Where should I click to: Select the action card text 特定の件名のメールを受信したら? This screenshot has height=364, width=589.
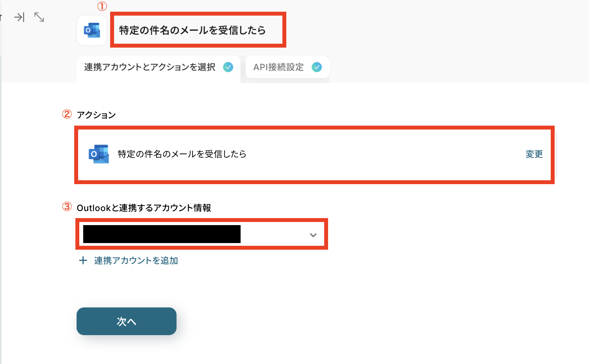(x=182, y=154)
